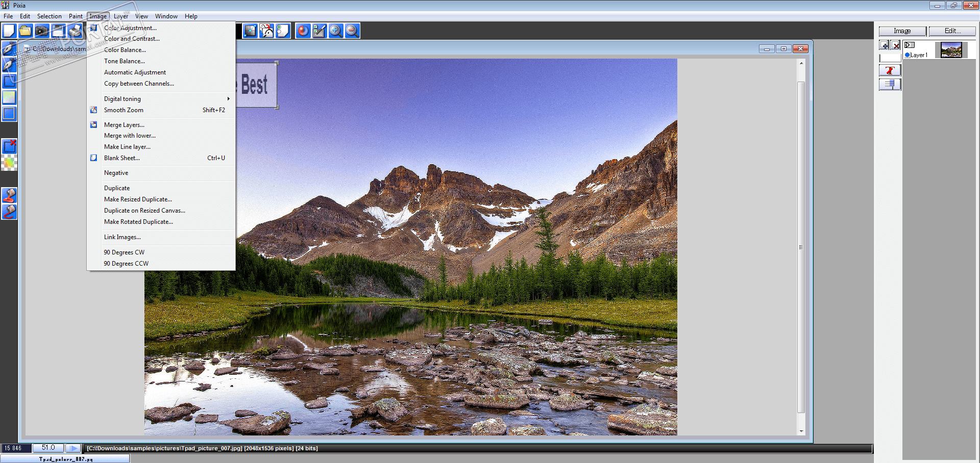
Task: Click the blank sheet toolbar icon
Action: [x=283, y=31]
